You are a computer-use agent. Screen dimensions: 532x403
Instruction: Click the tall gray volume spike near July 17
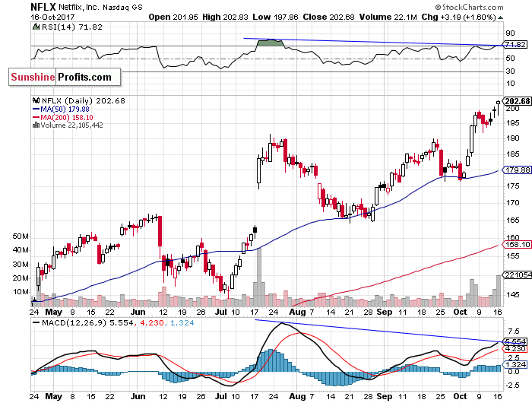(x=260, y=277)
